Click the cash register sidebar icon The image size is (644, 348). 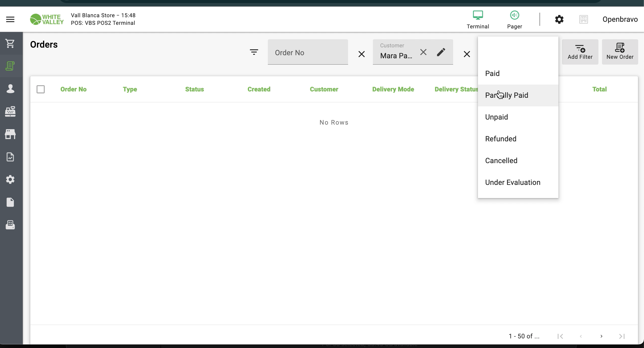click(x=10, y=111)
